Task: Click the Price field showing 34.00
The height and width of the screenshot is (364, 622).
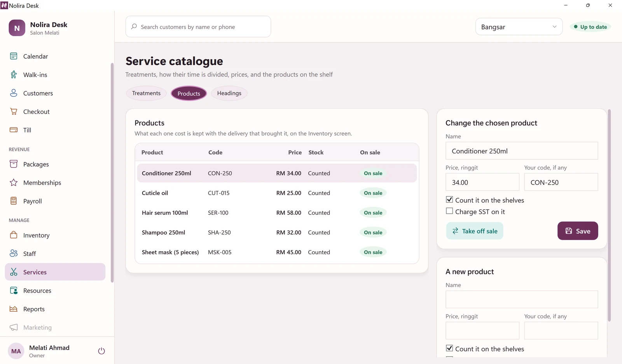Action: click(482, 182)
